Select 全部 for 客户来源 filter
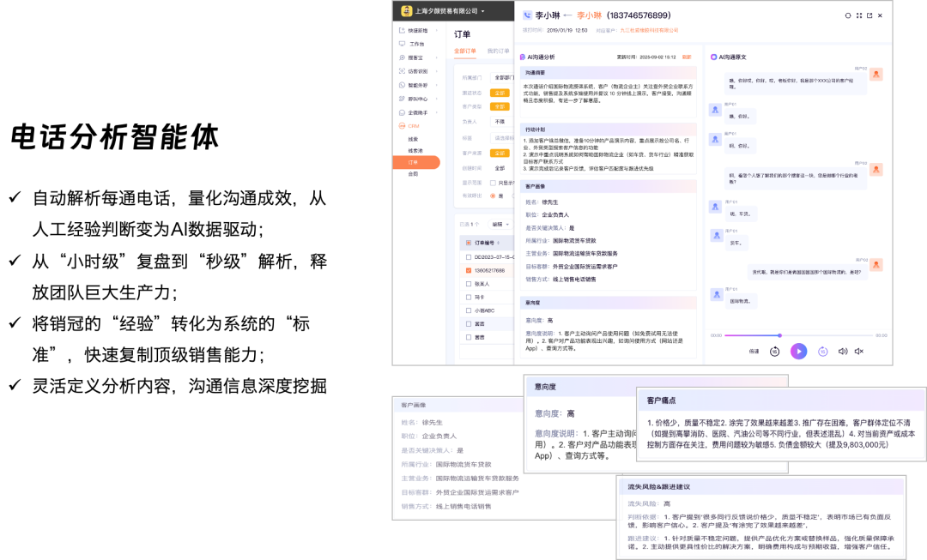Image resolution: width=927 pixels, height=560 pixels. point(500,153)
